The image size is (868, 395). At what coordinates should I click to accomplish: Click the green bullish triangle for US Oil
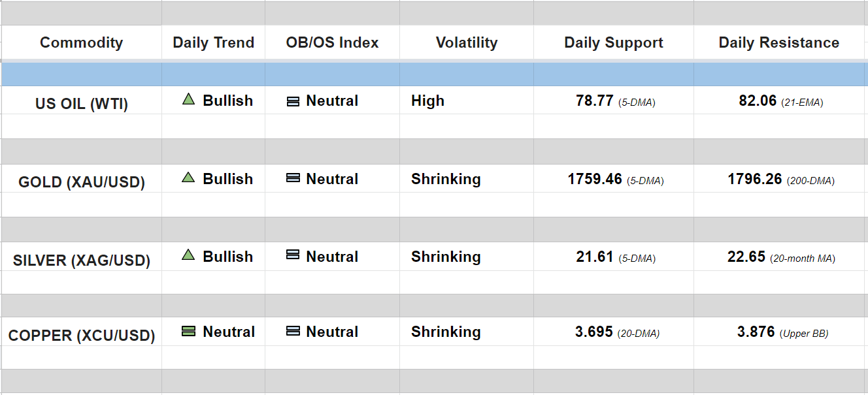188,100
